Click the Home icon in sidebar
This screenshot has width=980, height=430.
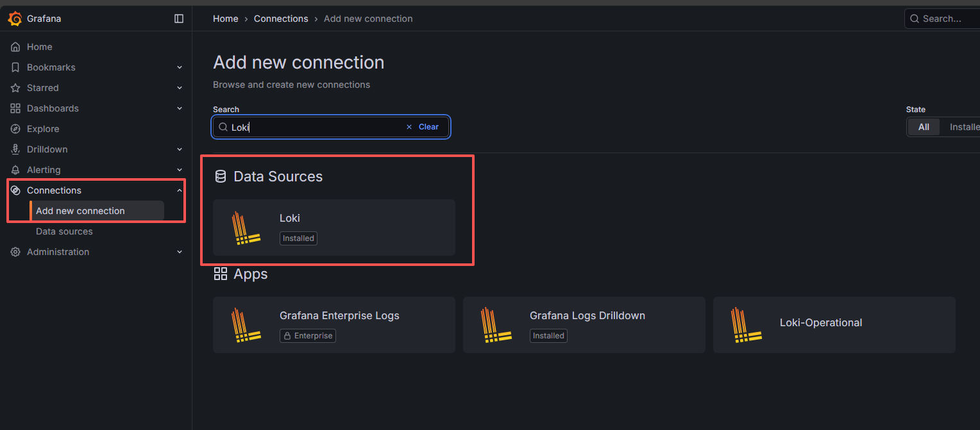[15, 47]
